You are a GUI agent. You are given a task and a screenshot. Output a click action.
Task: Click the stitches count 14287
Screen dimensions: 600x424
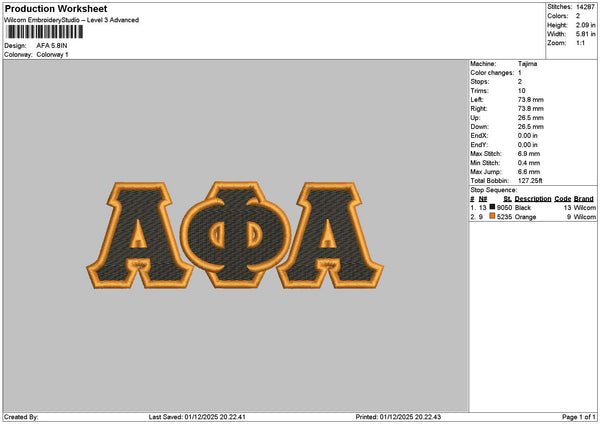(585, 7)
